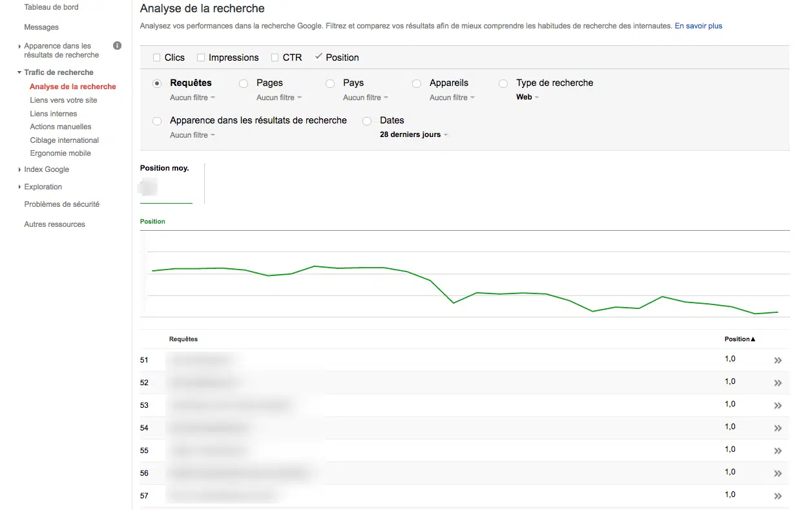Open details arrow for row 55
Viewport: 812px width, 510px height.
pos(778,451)
